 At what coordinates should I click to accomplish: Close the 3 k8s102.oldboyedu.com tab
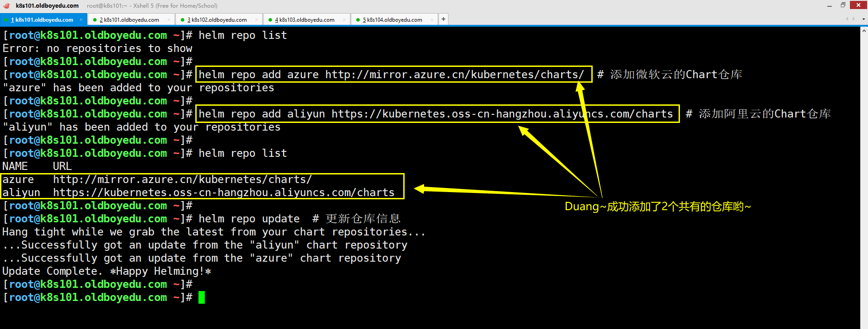(x=256, y=19)
